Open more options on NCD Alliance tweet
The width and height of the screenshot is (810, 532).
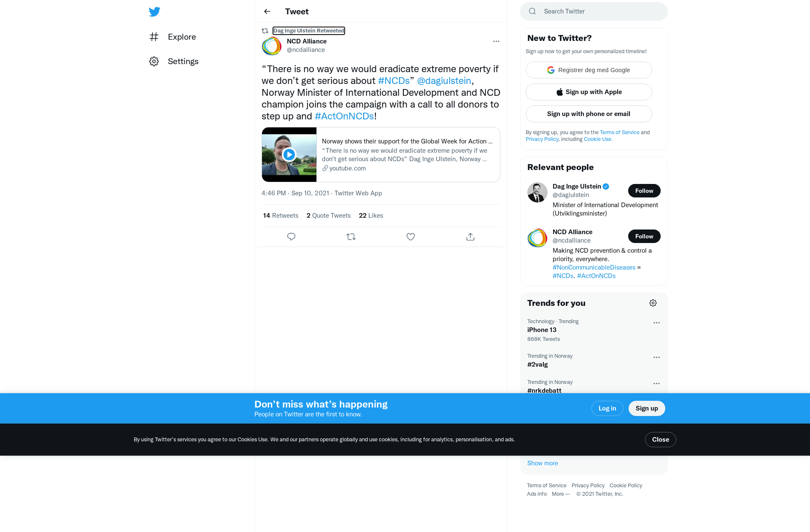click(x=496, y=41)
